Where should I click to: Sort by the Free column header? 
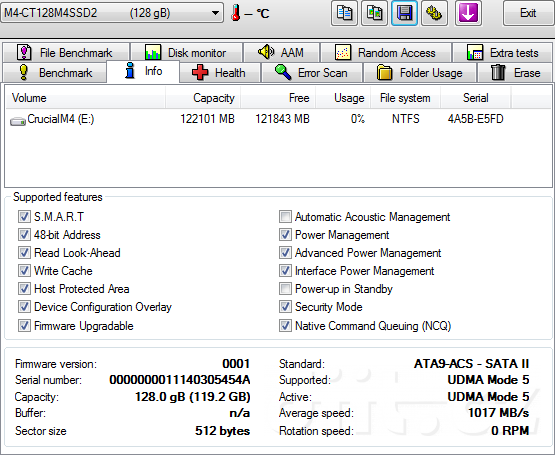[x=278, y=98]
